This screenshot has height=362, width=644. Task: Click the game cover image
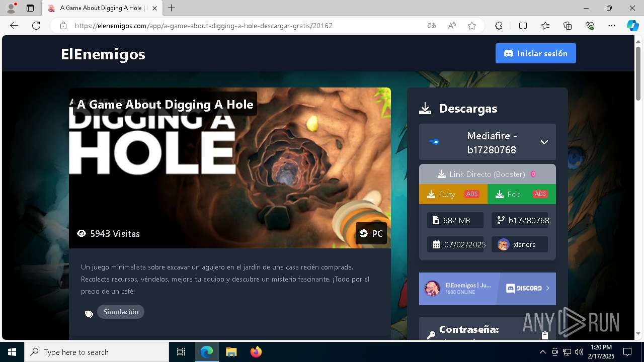[230, 168]
